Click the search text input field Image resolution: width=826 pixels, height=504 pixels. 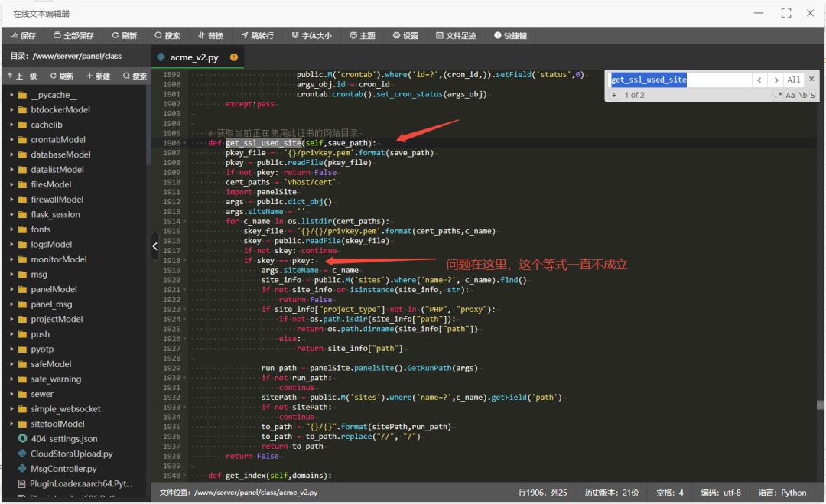pyautogui.click(x=680, y=80)
